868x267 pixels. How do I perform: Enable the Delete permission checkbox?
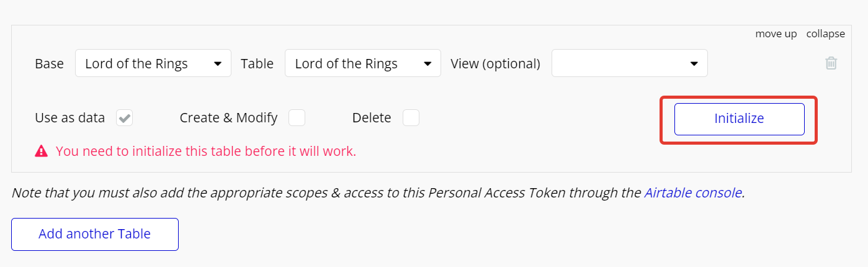(411, 118)
